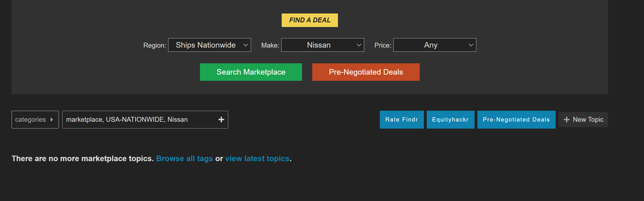
Task: Open the Make dropdown chevron
Action: coord(359,45)
